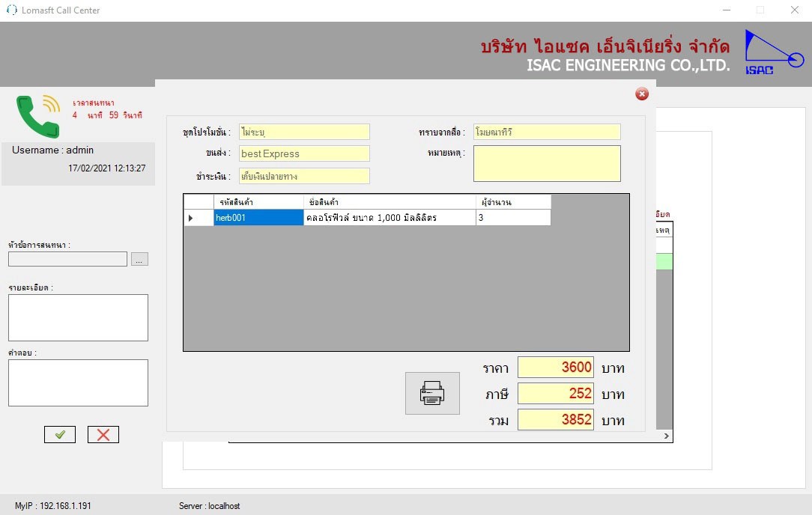The width and height of the screenshot is (812, 515).
Task: Click the ISAC company logo
Action: point(772,52)
